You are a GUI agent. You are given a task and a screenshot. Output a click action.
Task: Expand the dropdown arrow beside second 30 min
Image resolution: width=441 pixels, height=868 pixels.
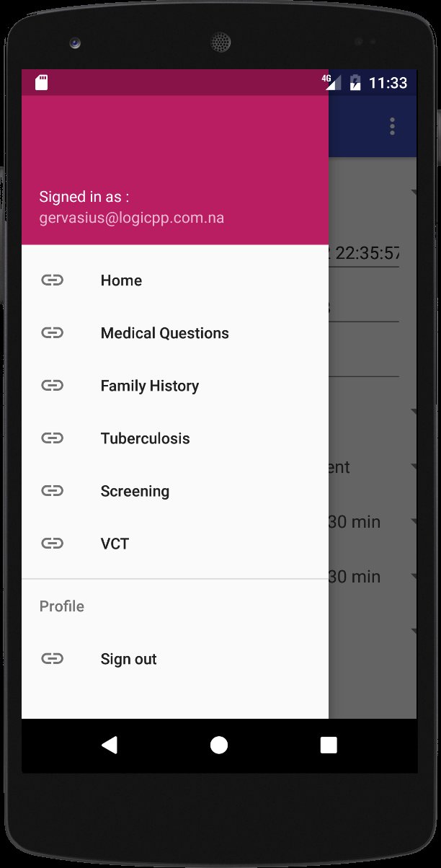click(x=414, y=576)
